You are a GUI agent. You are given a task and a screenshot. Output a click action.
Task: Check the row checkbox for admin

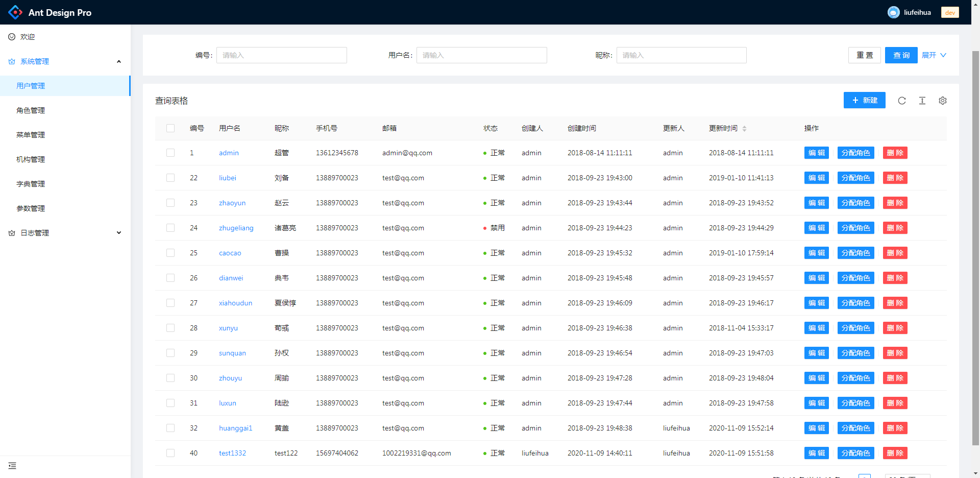pyautogui.click(x=170, y=153)
